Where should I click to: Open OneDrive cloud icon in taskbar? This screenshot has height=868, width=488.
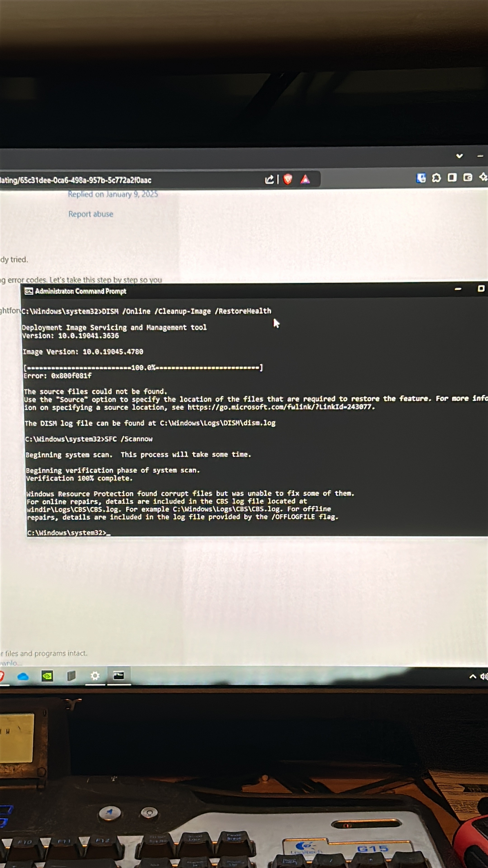pos(23,676)
